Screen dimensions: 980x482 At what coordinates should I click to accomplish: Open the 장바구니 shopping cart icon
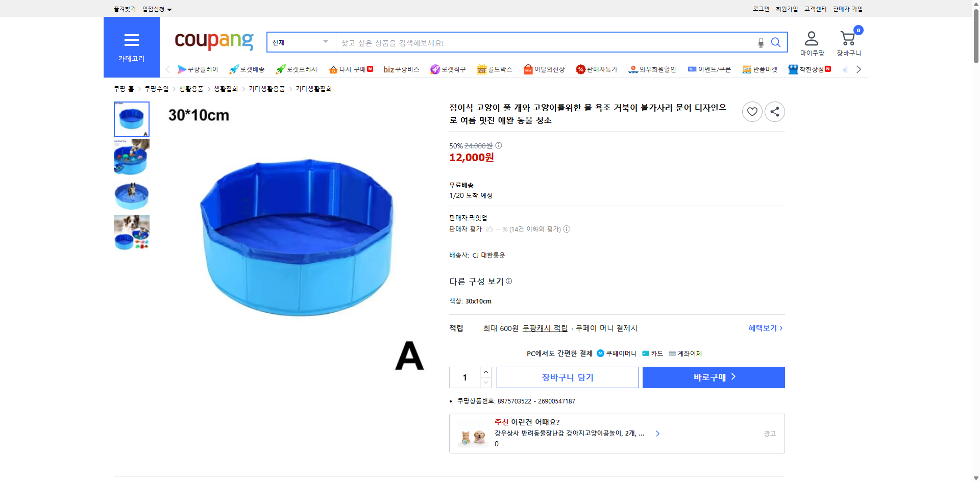point(848,37)
